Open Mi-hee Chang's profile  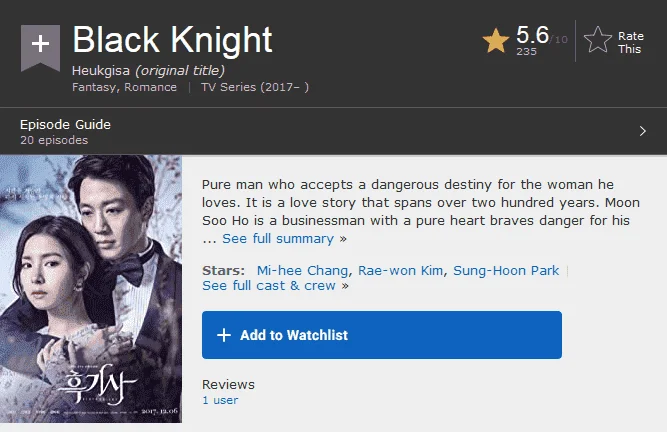coord(302,270)
